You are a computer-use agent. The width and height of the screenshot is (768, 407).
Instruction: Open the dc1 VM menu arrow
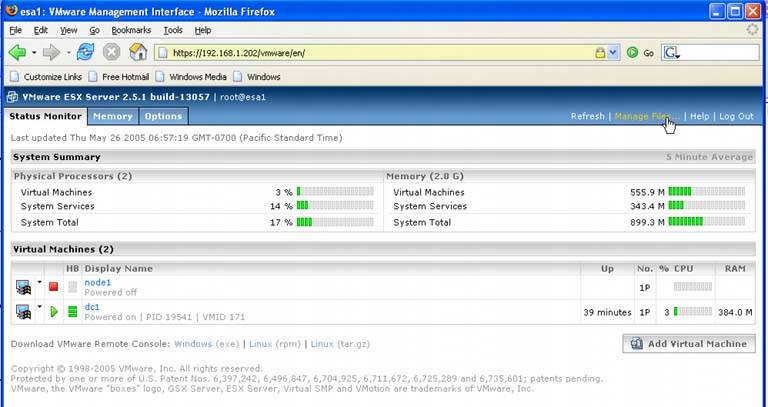40,307
